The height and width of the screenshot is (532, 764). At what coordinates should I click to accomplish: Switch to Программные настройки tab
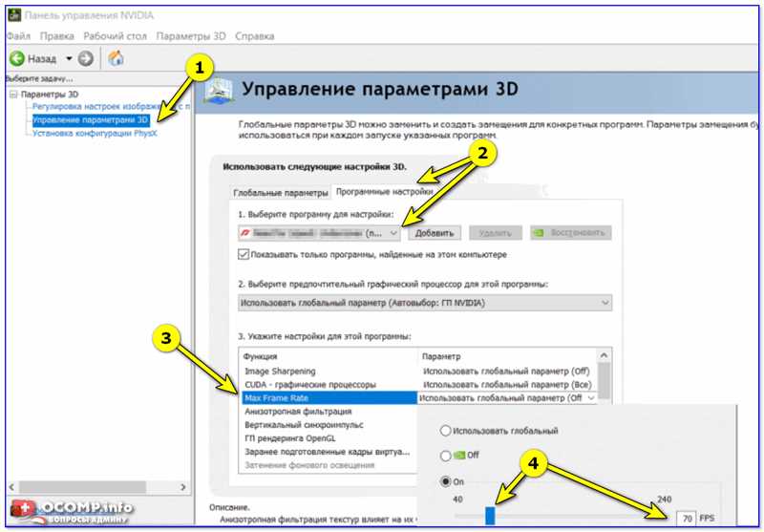coord(384,192)
